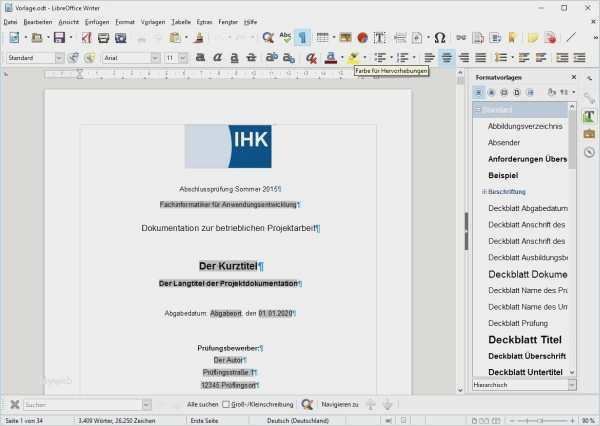Image resolution: width=600 pixels, height=426 pixels.
Task: Open font size 11 dropdown
Action: (x=183, y=58)
